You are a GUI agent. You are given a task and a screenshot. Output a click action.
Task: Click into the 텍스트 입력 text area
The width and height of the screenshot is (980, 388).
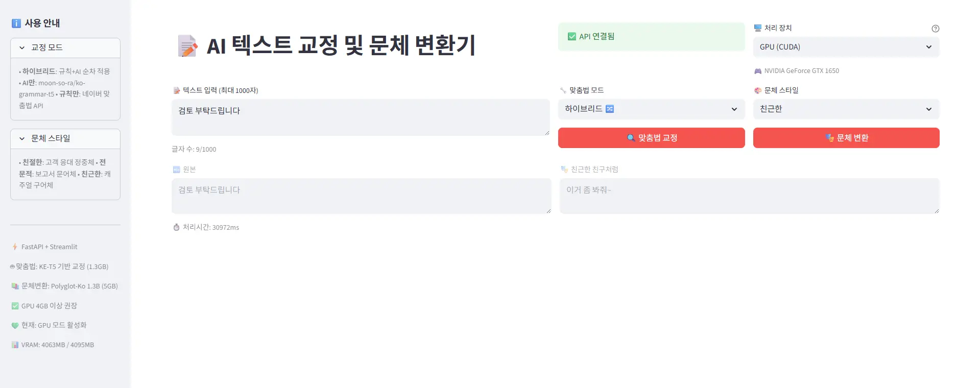pyautogui.click(x=360, y=117)
